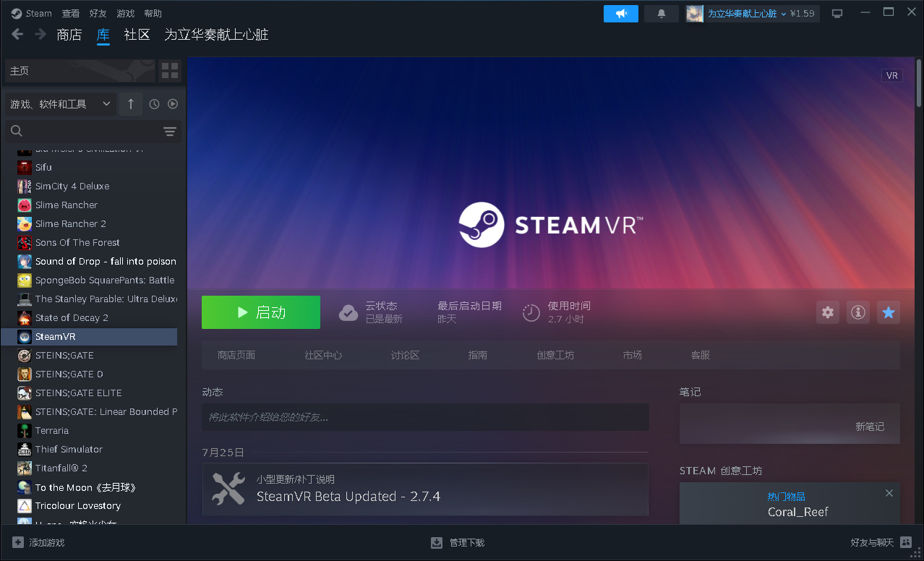924x561 pixels.
Task: Sort library by recent clock icon
Action: point(154,104)
